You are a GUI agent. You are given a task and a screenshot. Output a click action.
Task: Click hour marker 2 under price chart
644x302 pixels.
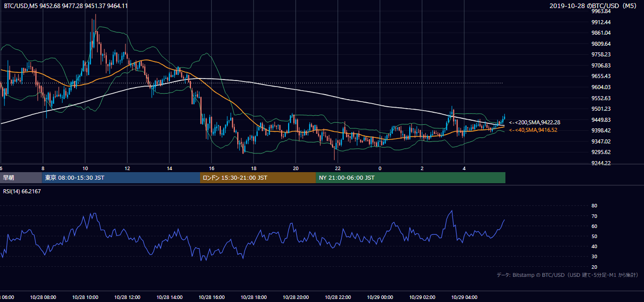422,169
